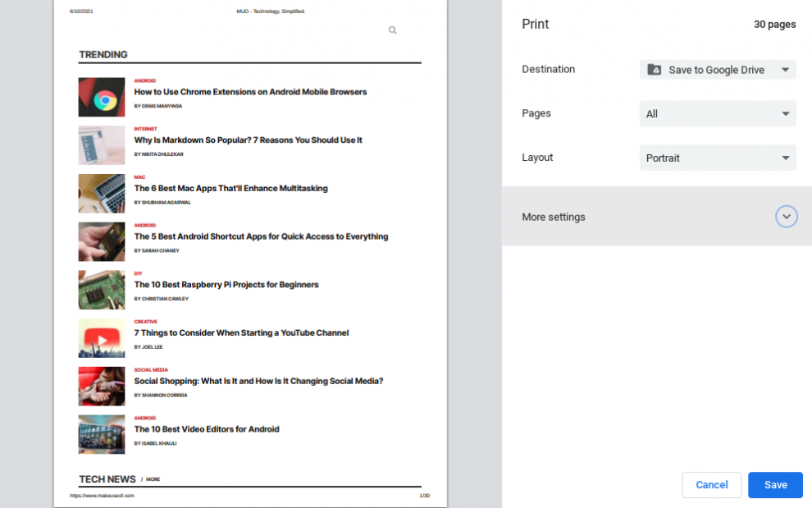Click the search magnifier icon in preview

click(x=392, y=30)
